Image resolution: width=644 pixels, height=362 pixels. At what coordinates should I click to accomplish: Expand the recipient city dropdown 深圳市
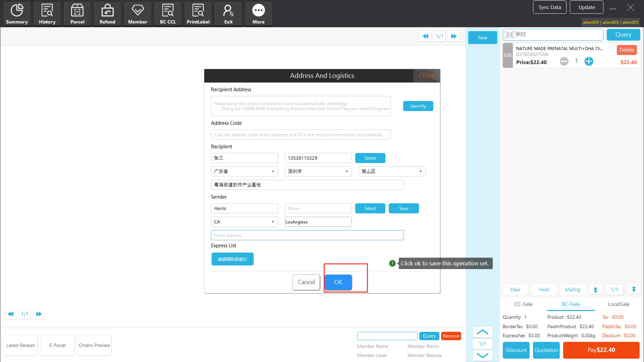(318, 171)
